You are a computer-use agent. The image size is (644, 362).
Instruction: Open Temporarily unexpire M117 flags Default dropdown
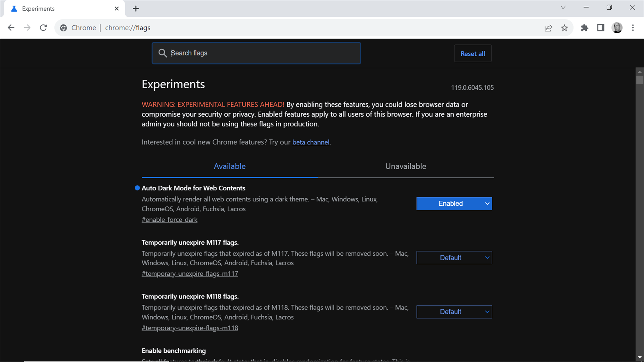click(454, 258)
